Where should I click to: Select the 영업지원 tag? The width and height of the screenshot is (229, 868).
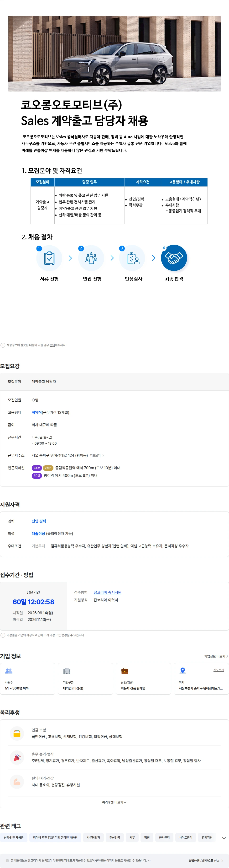point(207,837)
